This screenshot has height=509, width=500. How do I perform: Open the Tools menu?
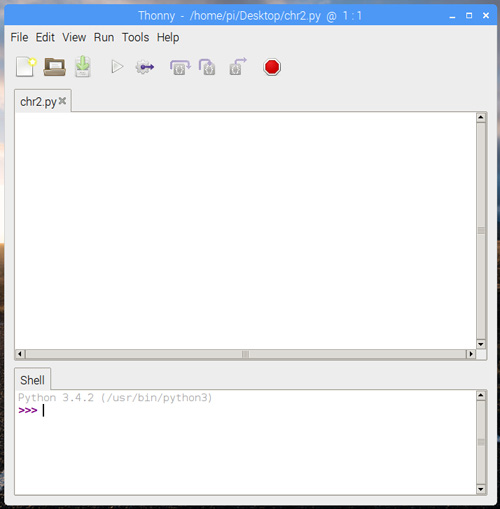[x=135, y=37]
